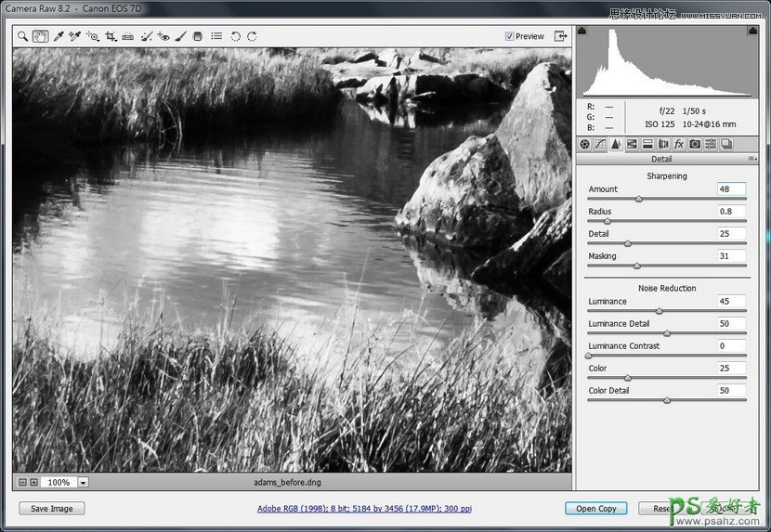The image size is (771, 532).
Task: Select the Adjustment Brush tool
Action: [x=180, y=37]
